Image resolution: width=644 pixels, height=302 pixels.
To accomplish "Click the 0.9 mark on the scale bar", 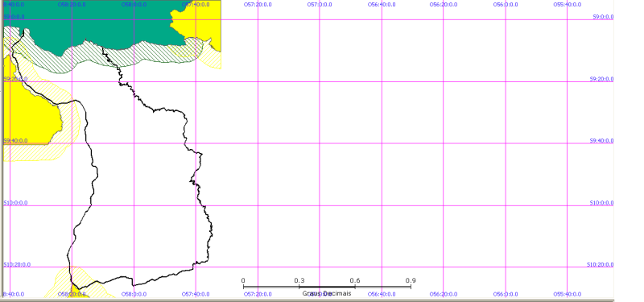I will pyautogui.click(x=411, y=280).
